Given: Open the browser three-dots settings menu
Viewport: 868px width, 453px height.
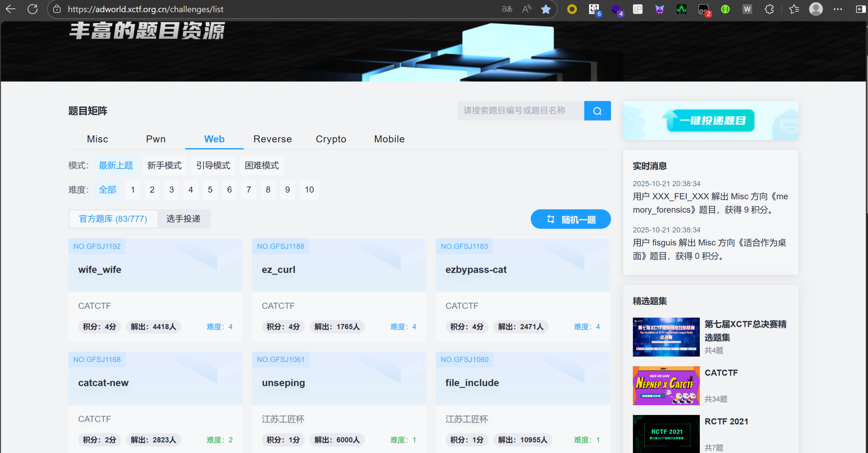Looking at the screenshot, I should click(x=837, y=9).
